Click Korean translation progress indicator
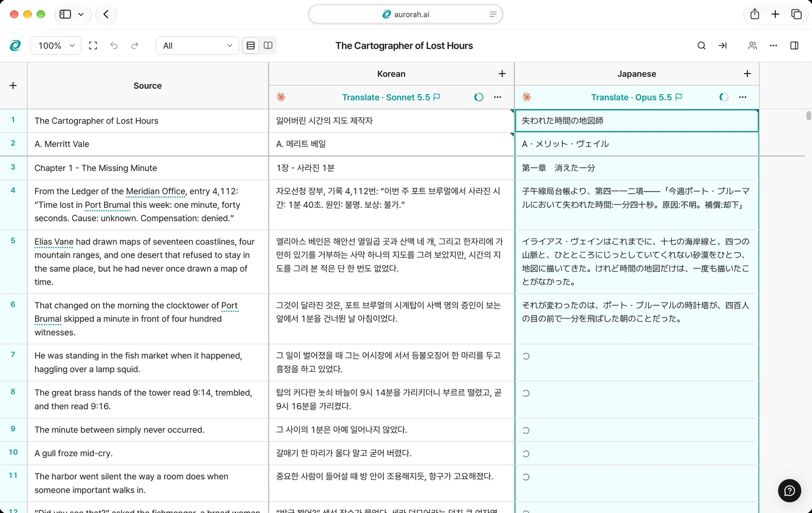The width and height of the screenshot is (812, 513). click(x=479, y=97)
